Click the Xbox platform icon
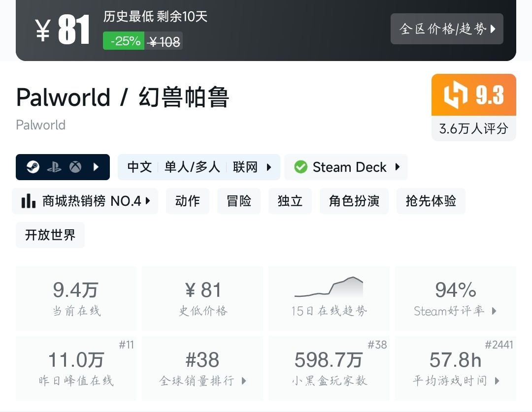Image resolution: width=532 pixels, height=412 pixels. (75, 167)
